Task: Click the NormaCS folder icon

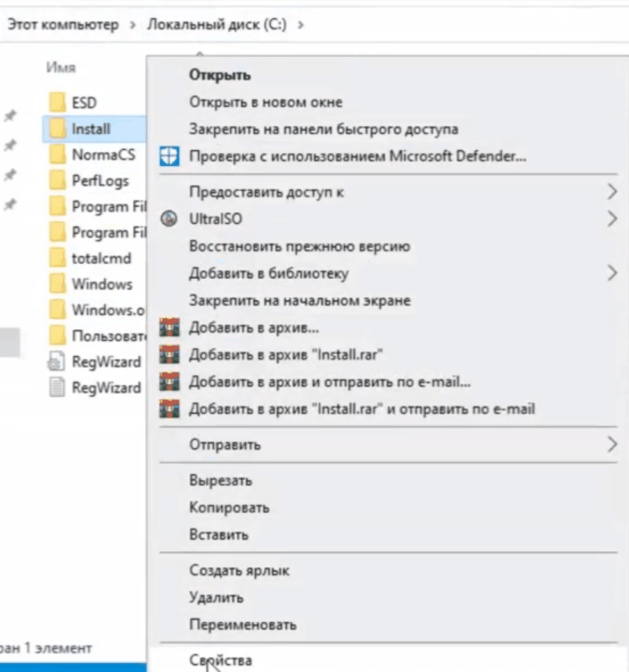Action: (58, 155)
